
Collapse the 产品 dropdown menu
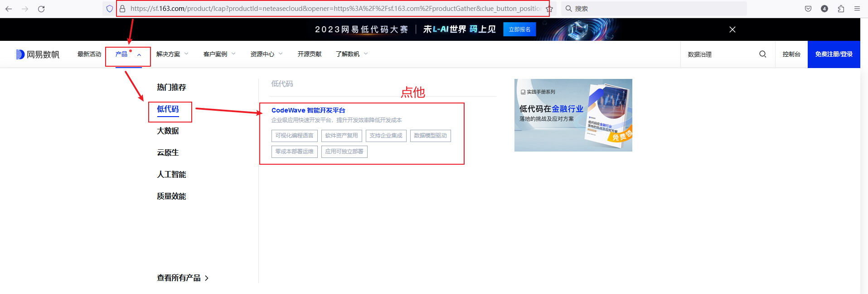(128, 54)
